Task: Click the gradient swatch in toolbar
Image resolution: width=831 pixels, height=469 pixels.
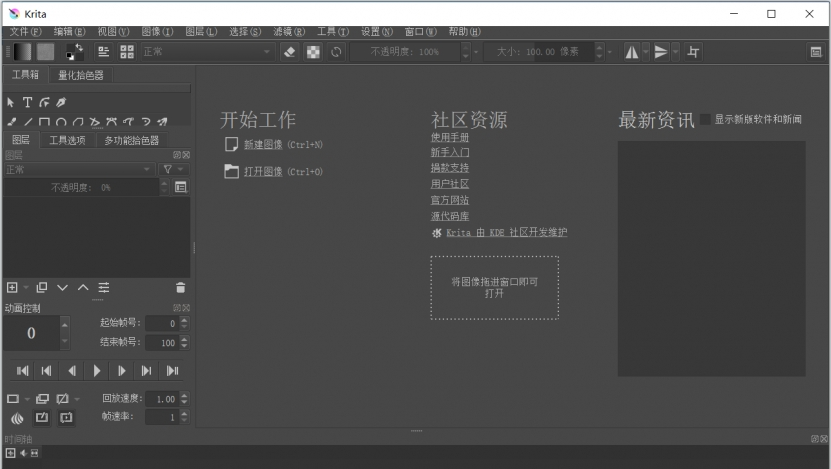Action: [22, 52]
